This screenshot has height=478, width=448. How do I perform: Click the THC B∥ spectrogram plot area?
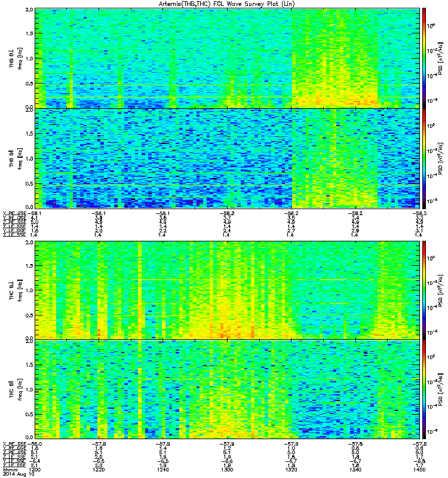click(227, 390)
